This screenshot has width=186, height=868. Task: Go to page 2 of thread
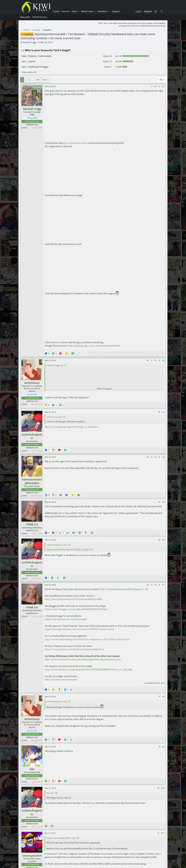25,80
